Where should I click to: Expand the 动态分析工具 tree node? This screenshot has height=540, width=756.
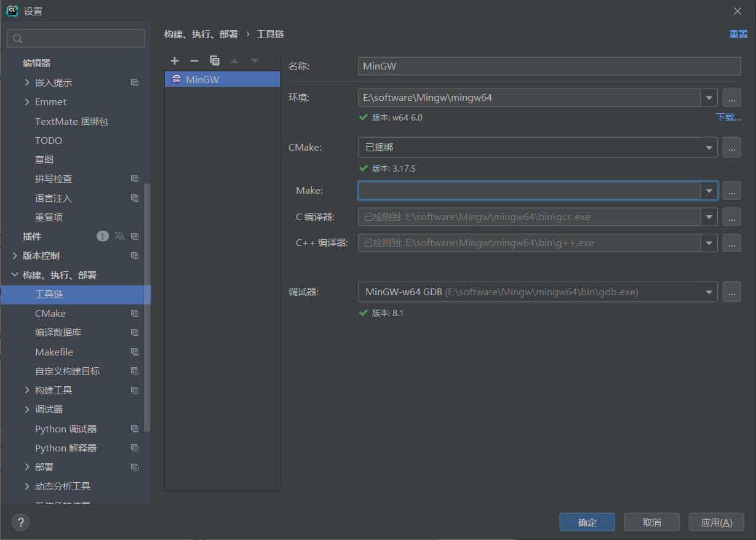coord(27,486)
